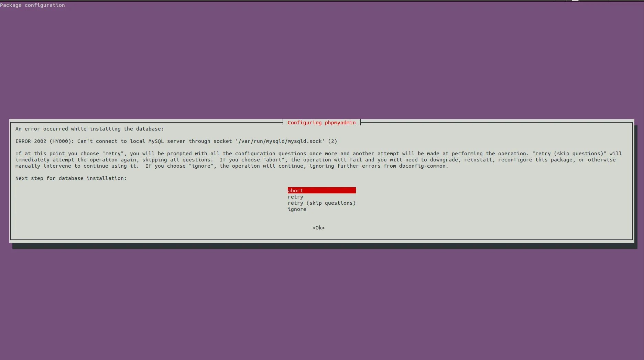Pick 'retry (skip questions)' from the list
Viewport: 644px width, 360px height.
point(321,203)
